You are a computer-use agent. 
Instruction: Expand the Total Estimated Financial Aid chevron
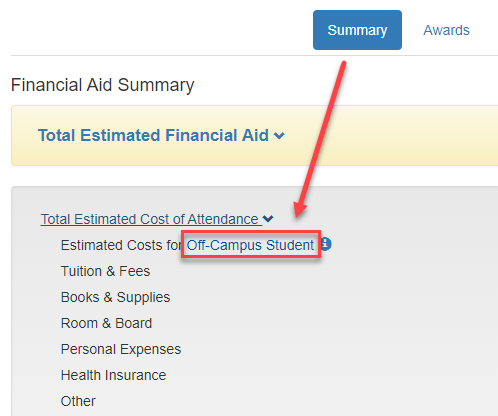[x=279, y=136]
